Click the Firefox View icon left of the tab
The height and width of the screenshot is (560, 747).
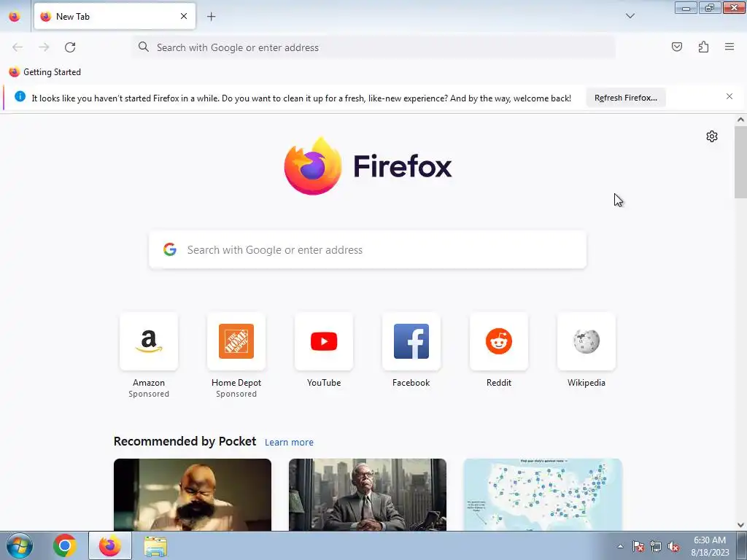(x=15, y=17)
